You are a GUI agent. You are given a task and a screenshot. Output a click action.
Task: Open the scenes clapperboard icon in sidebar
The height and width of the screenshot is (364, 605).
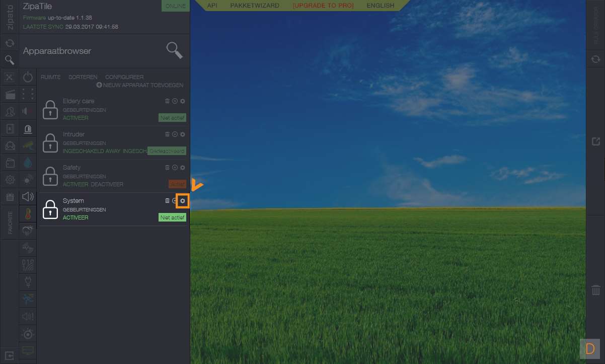pos(10,94)
